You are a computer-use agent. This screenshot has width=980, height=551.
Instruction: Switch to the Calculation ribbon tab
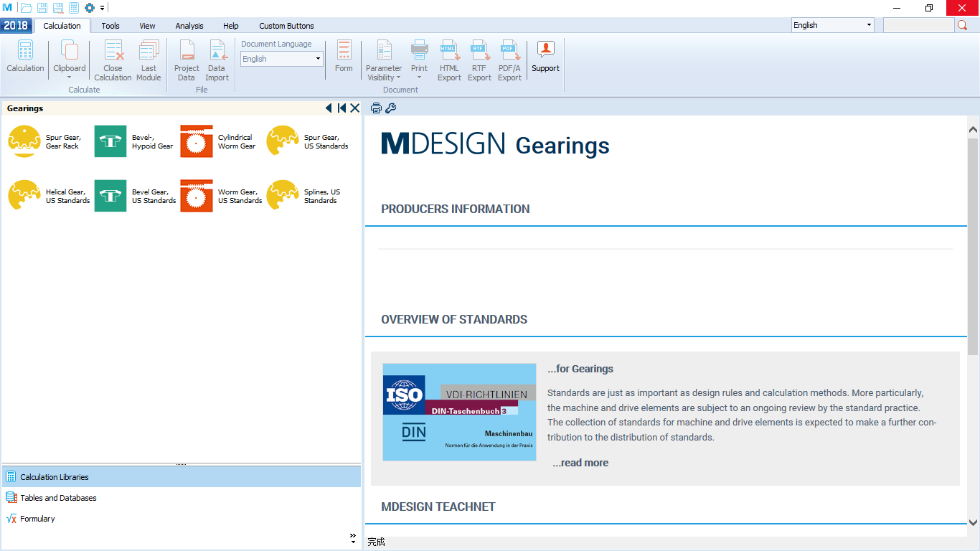(62, 26)
